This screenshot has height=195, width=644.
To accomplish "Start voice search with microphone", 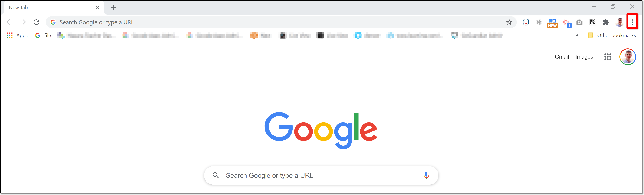I will pyautogui.click(x=426, y=175).
